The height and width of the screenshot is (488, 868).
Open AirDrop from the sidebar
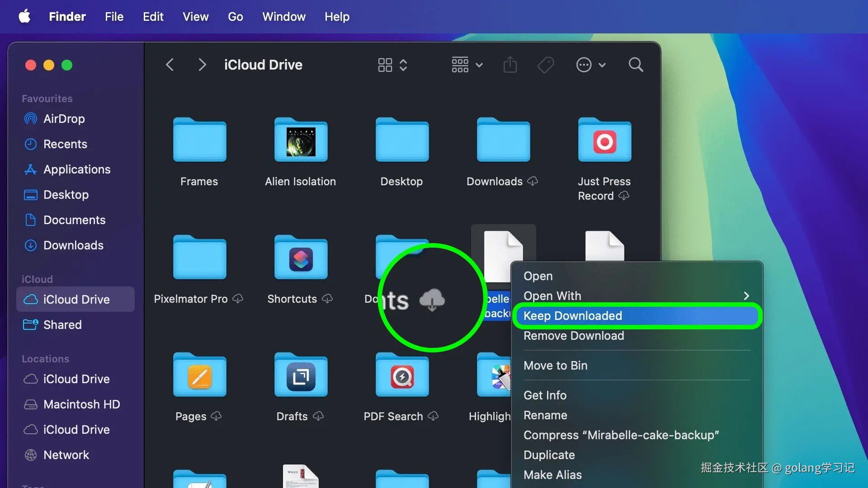click(64, 118)
